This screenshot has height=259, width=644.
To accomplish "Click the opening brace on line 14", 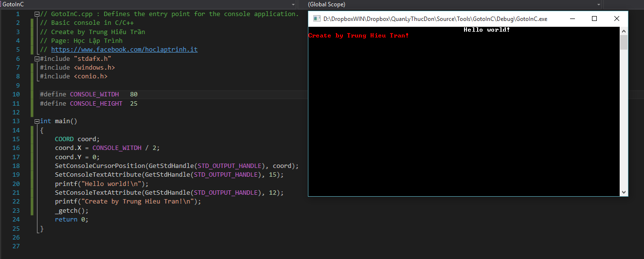I will coord(42,130).
